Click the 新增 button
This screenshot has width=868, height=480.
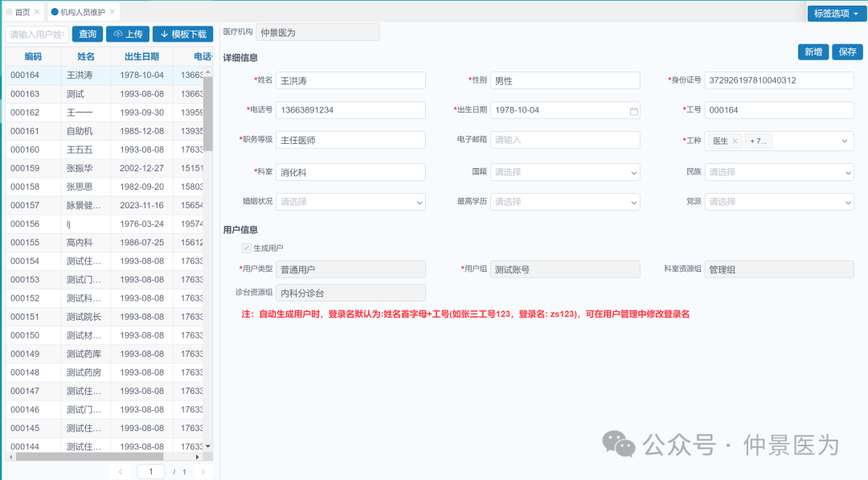click(x=813, y=51)
